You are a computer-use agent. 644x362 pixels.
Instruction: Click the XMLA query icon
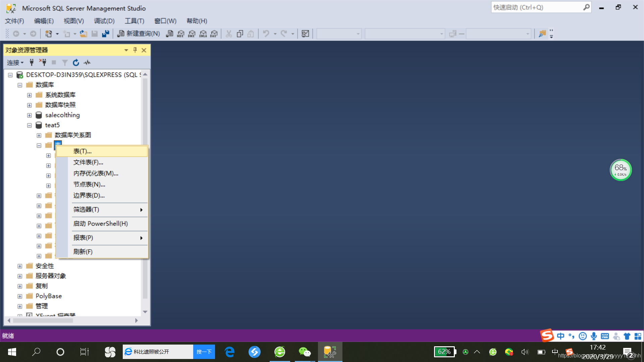point(203,34)
